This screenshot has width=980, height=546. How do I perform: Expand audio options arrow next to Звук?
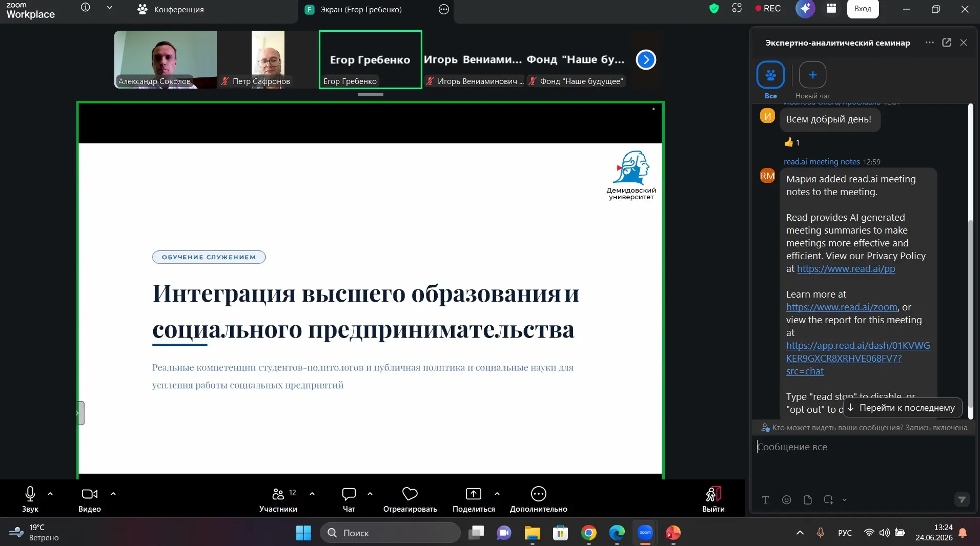point(50,494)
